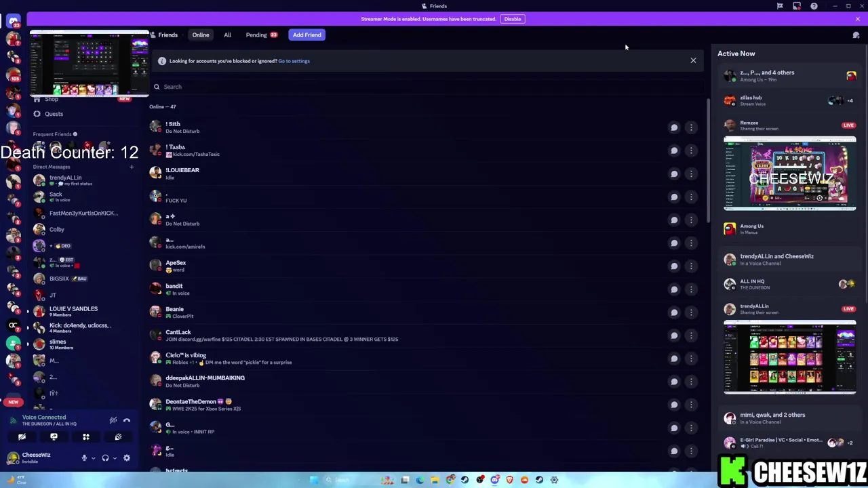
Task: Open more options for CantLack
Action: click(691, 335)
